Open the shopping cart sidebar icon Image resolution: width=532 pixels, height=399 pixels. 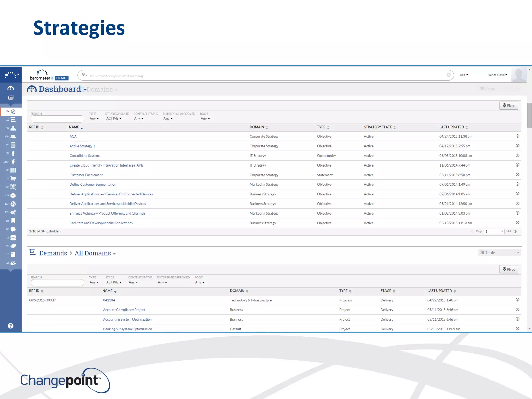click(13, 179)
